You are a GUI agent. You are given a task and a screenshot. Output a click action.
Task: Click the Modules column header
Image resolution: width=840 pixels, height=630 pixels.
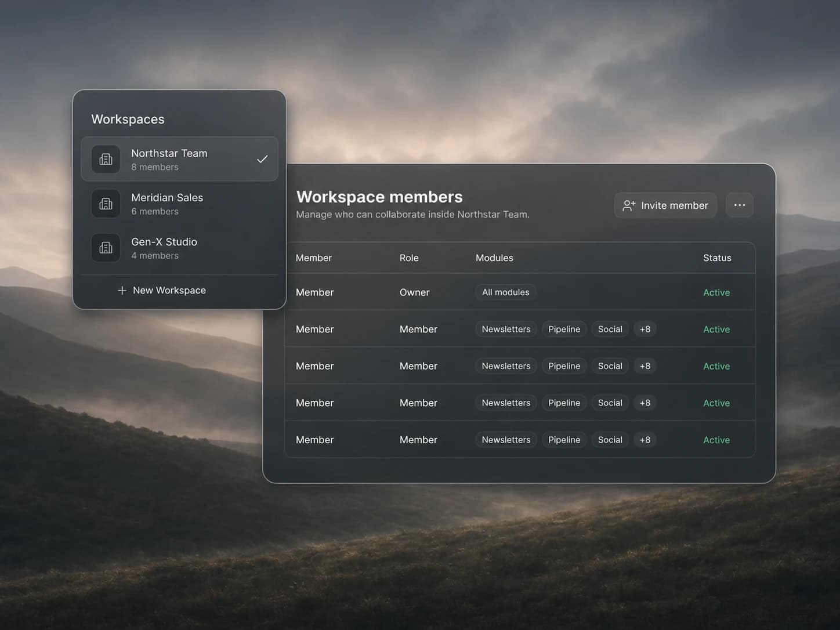494,258
